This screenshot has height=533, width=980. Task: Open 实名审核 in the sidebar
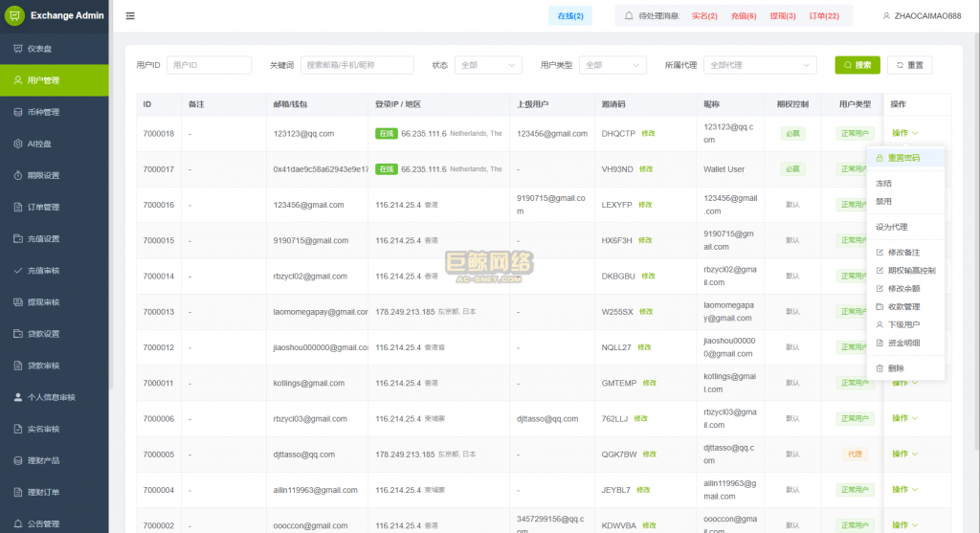tap(55, 429)
